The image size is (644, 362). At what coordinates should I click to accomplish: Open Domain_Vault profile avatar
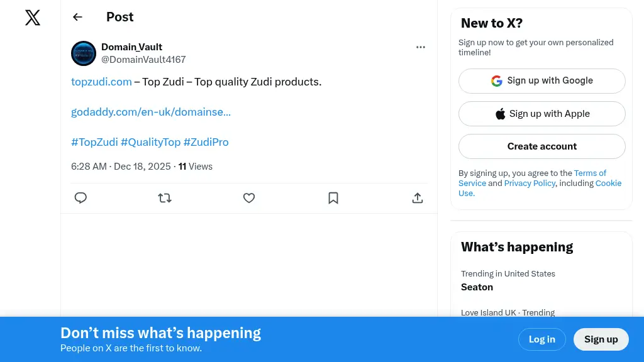point(84,53)
